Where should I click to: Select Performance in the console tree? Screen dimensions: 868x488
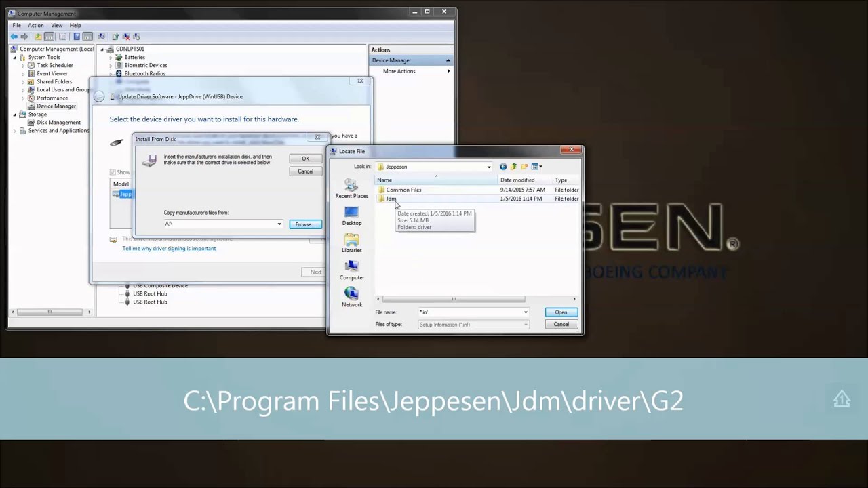click(x=47, y=98)
